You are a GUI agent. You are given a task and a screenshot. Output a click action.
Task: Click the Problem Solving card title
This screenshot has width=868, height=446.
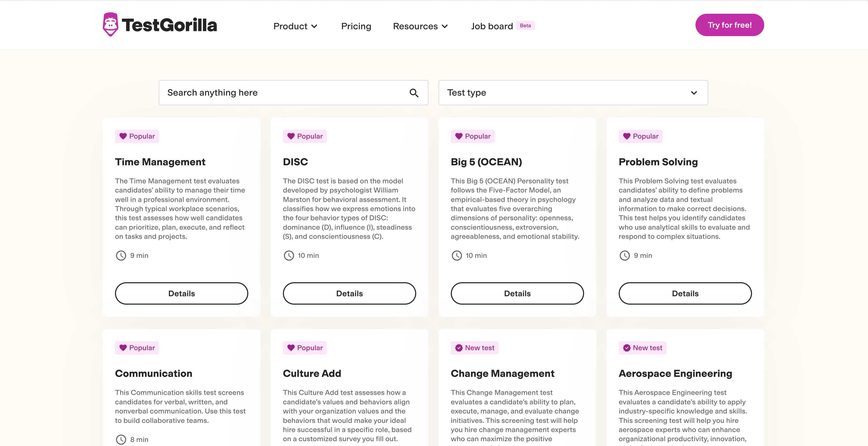point(658,162)
